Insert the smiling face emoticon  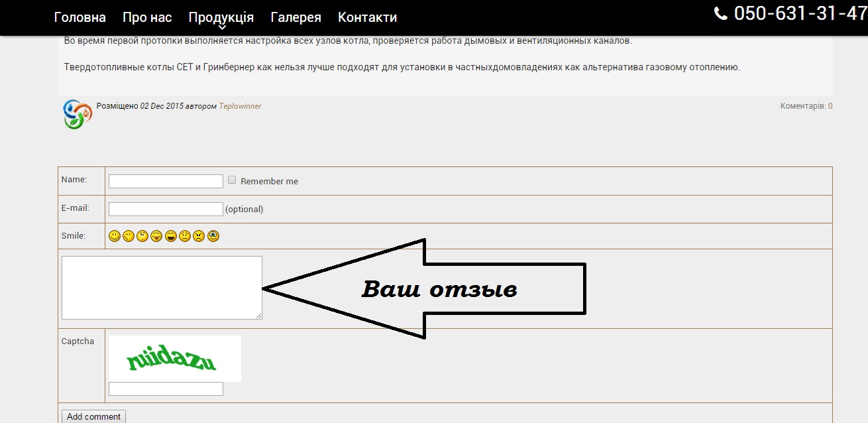pyautogui.click(x=114, y=235)
